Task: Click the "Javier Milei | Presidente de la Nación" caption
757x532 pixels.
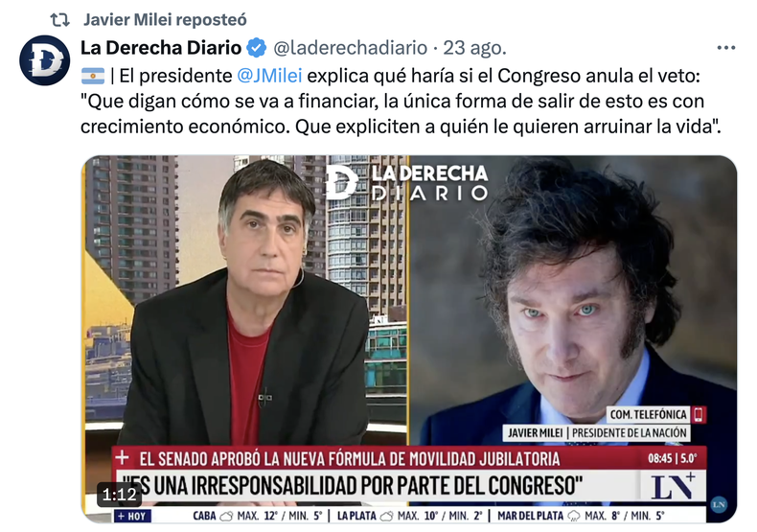Action: [x=597, y=432]
